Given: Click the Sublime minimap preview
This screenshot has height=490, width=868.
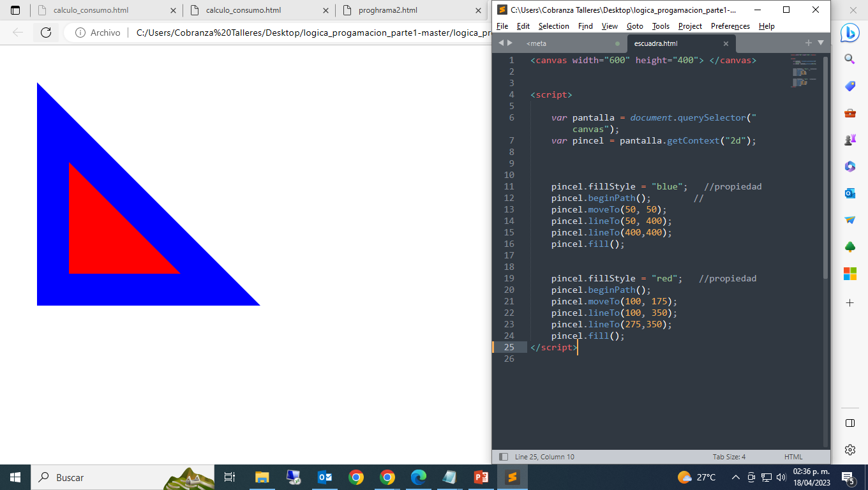Looking at the screenshot, I should coord(805,71).
